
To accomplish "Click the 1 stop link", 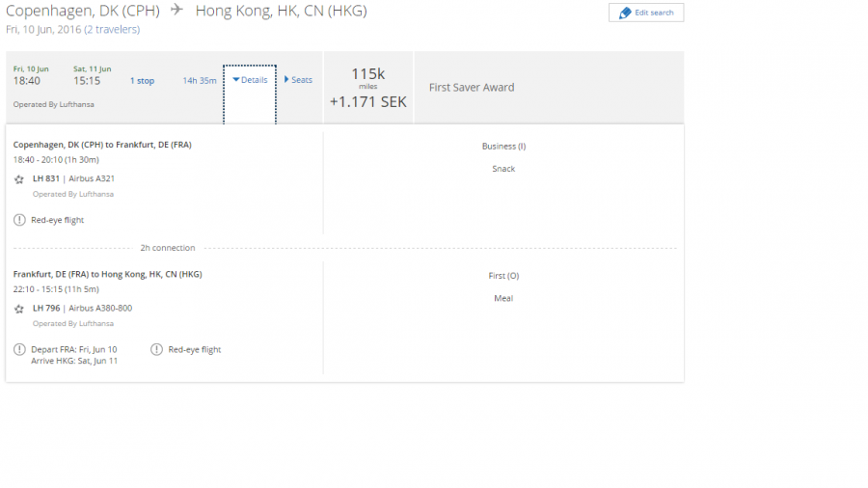I will coord(142,81).
